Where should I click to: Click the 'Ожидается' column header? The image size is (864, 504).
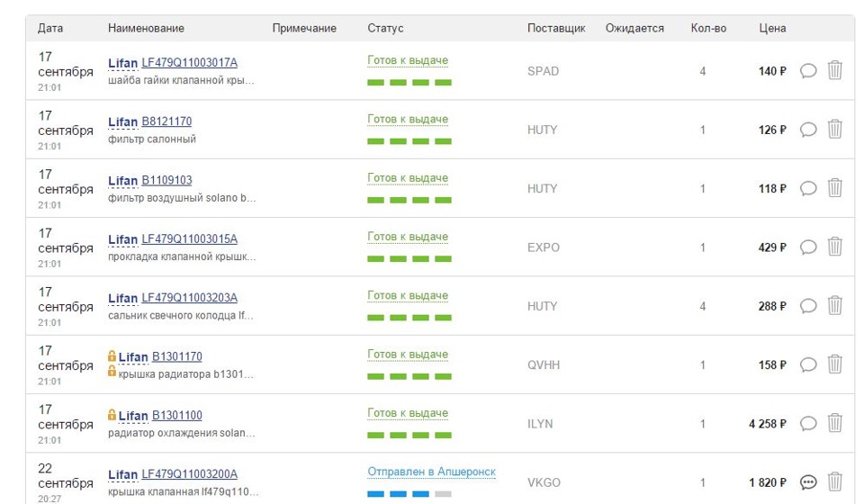click(x=634, y=28)
